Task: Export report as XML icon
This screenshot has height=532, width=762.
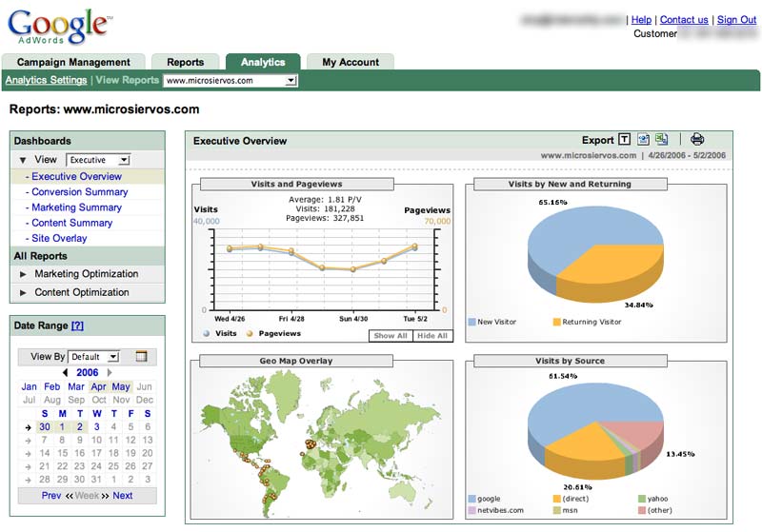Action: [644, 140]
